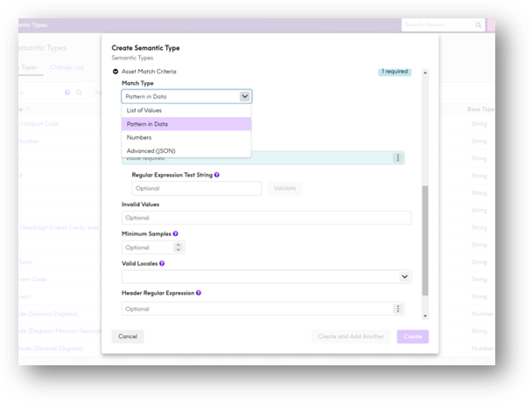Open the Match Type dropdown arrow
The width and height of the screenshot is (532, 402).
click(245, 97)
